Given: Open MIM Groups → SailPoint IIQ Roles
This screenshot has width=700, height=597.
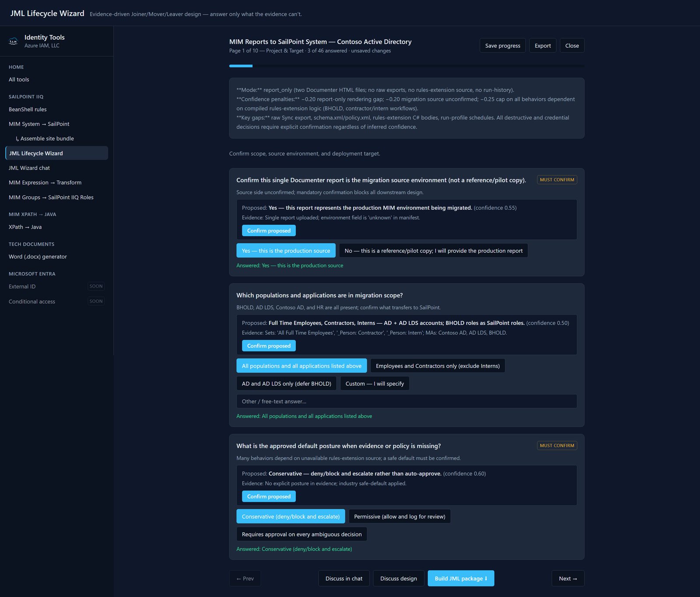Looking at the screenshot, I should click(x=51, y=197).
